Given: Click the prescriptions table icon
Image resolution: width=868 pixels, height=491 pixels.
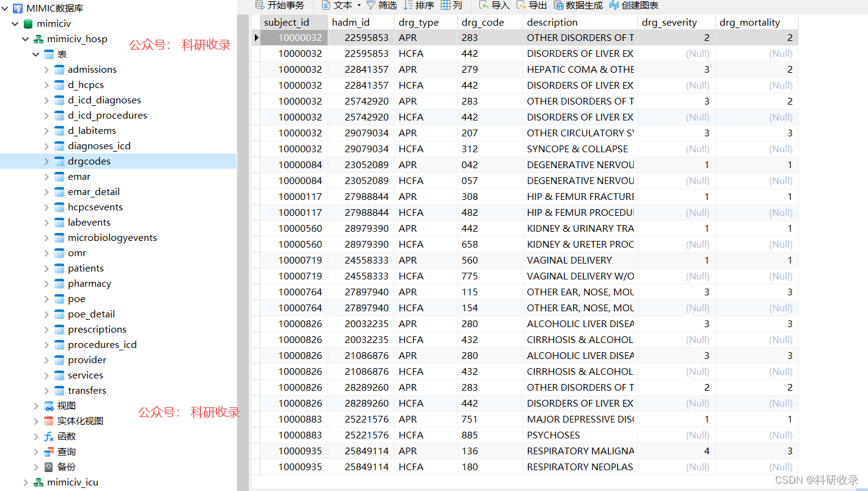Looking at the screenshot, I should pyautogui.click(x=59, y=330).
